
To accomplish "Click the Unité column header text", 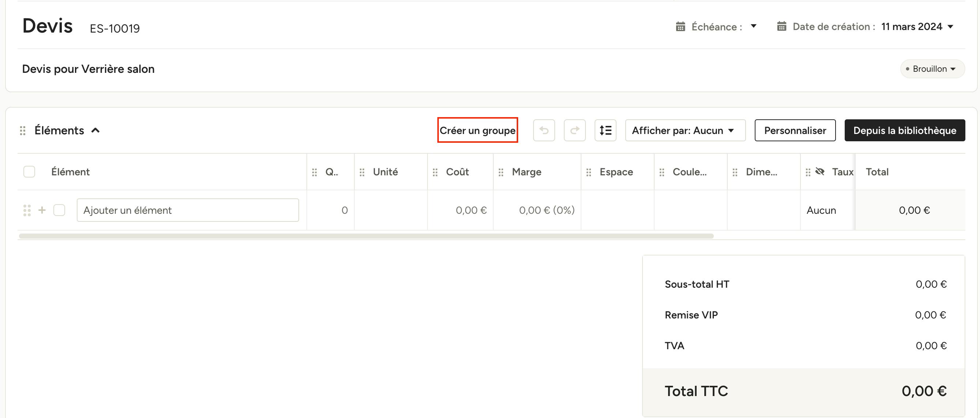I will pos(385,172).
